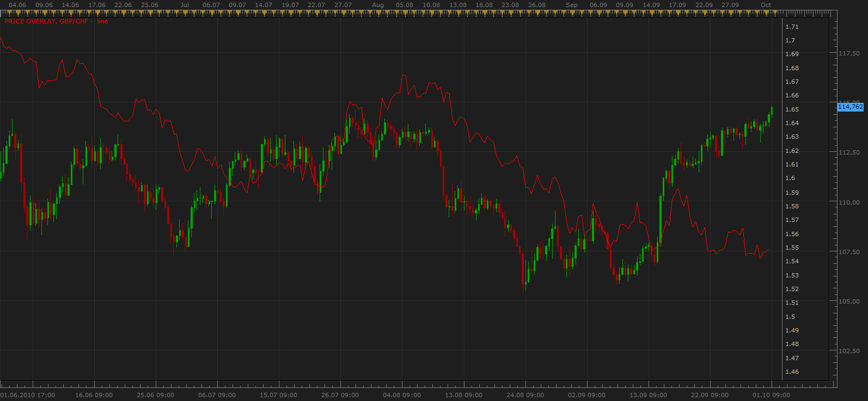Click the 'Sep' month label on upper date scale
Viewport: 868px width, 401px height.
(x=572, y=5)
